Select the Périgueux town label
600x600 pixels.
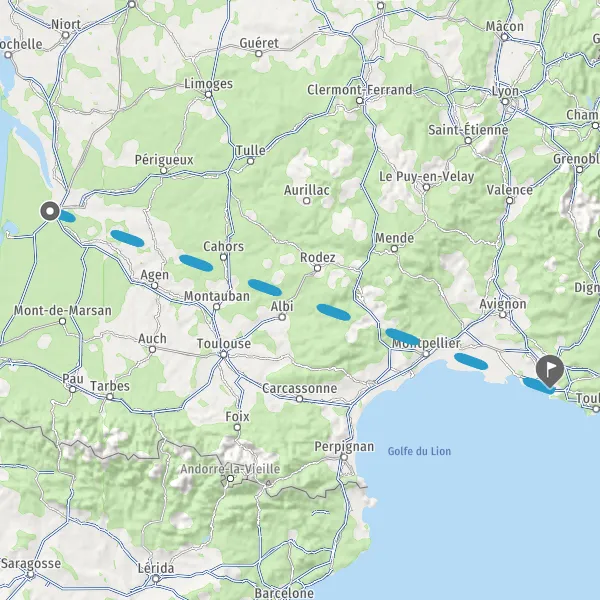[163, 159]
